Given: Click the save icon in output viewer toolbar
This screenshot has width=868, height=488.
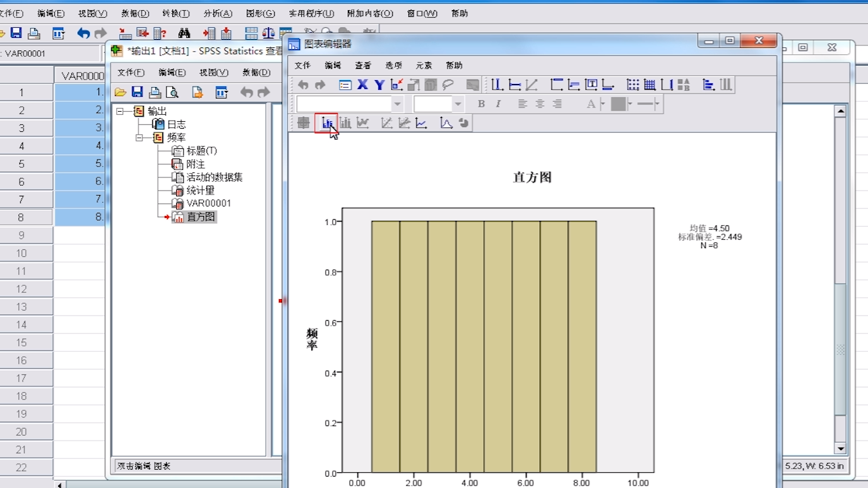Looking at the screenshot, I should click(x=138, y=92).
